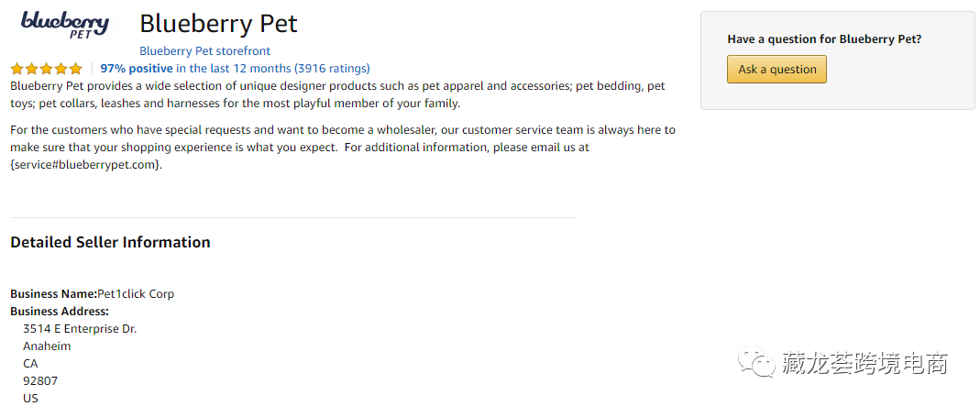
Task: Click the Blueberry Pet logo image
Action: [x=64, y=25]
